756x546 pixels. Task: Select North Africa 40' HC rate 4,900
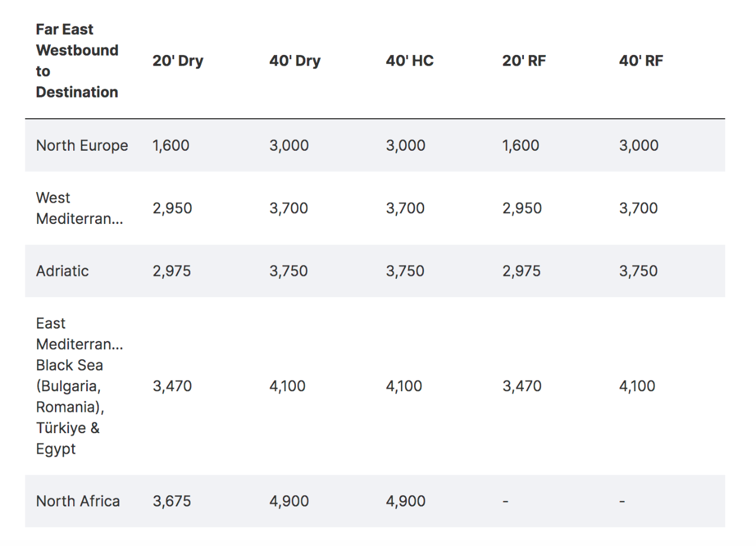[x=406, y=501]
